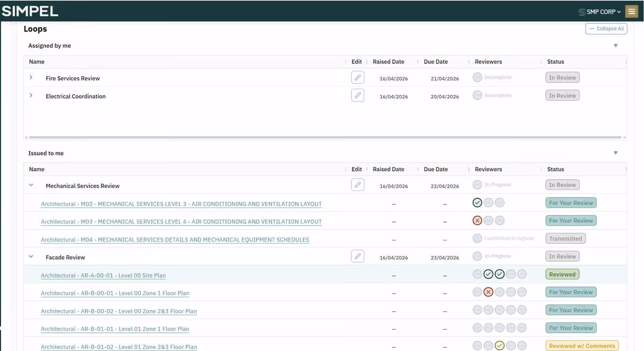Click horizontal scrollbar under Assigned by me
Image resolution: width=644 pixels, height=351 pixels.
(x=325, y=137)
